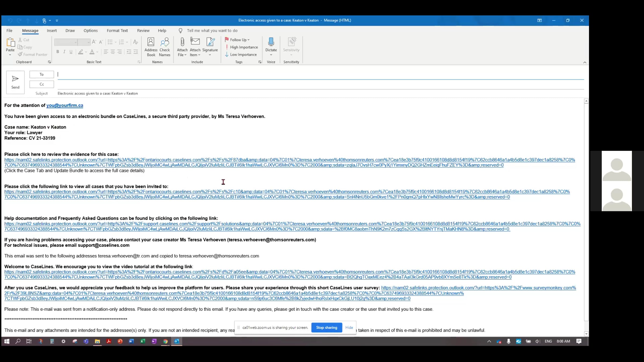644x362 pixels.
Task: Open the File tab
Action: point(9,31)
